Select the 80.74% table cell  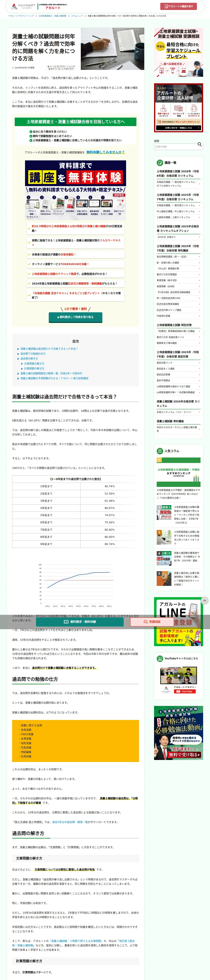click(x=109, y=544)
